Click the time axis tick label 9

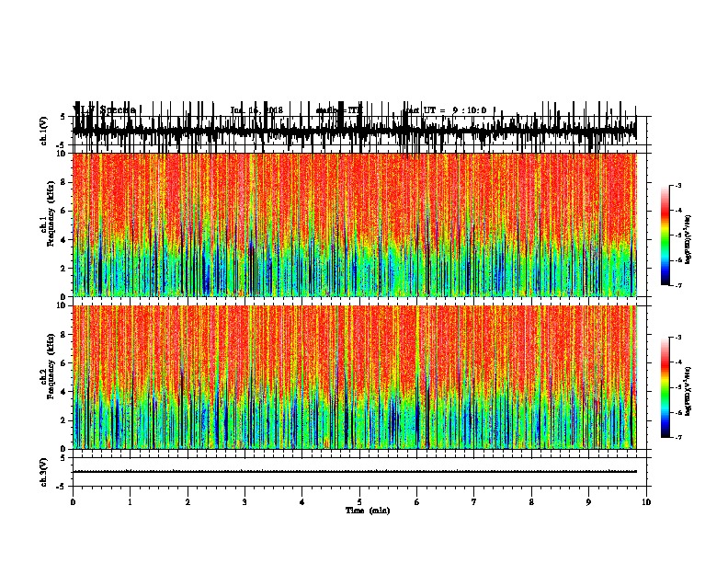pos(588,502)
